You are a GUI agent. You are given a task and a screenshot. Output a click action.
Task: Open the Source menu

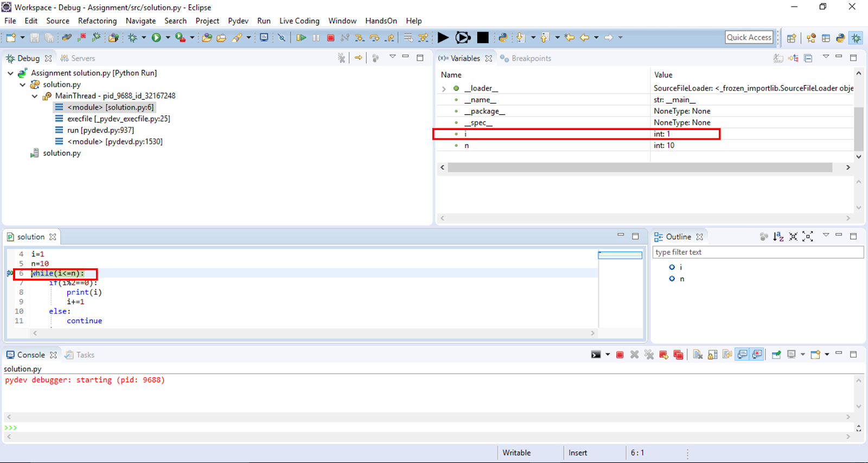pos(58,21)
